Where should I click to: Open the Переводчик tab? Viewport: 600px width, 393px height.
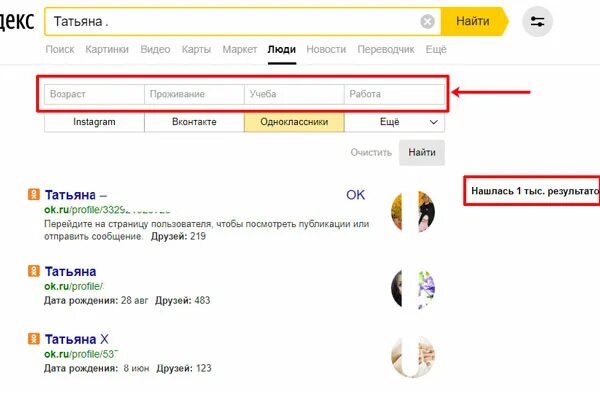(x=386, y=49)
